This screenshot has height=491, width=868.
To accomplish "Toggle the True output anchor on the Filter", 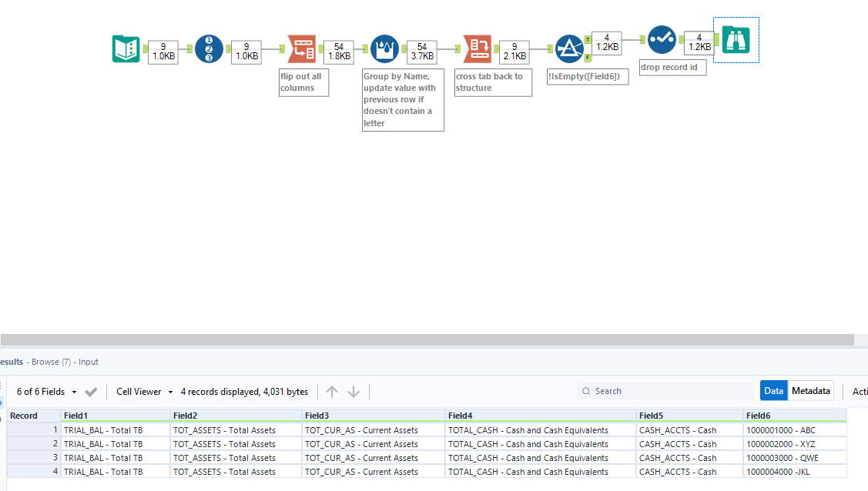I will click(587, 38).
